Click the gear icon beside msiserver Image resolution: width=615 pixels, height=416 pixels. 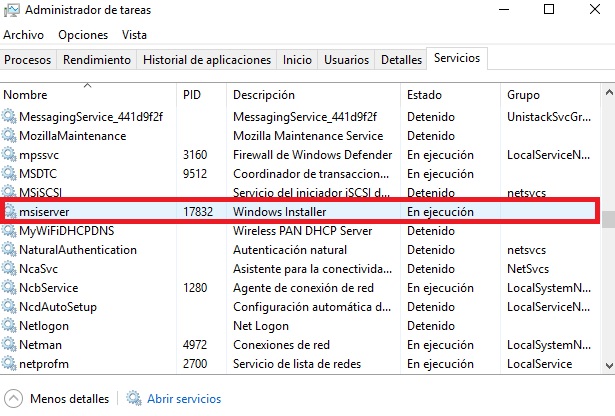coord(9,211)
